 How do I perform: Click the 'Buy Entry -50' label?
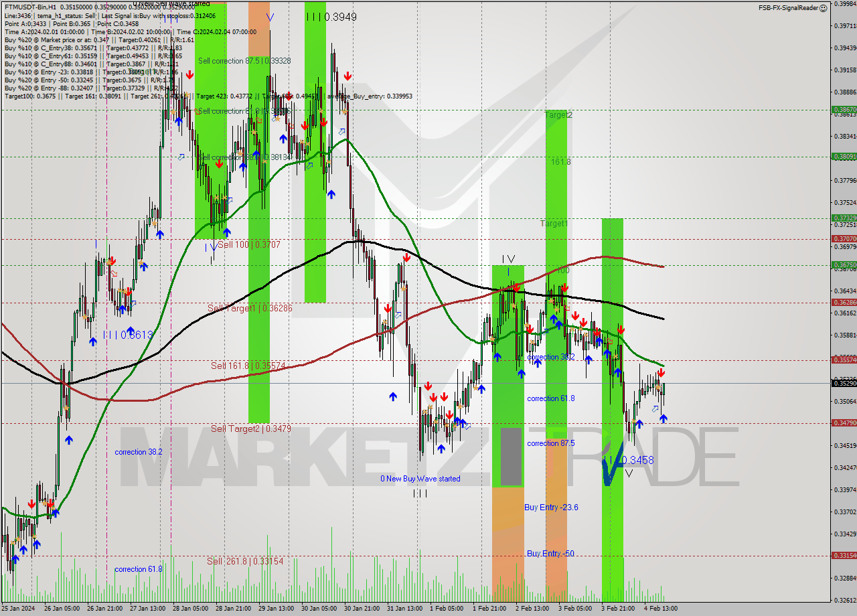pos(550,554)
